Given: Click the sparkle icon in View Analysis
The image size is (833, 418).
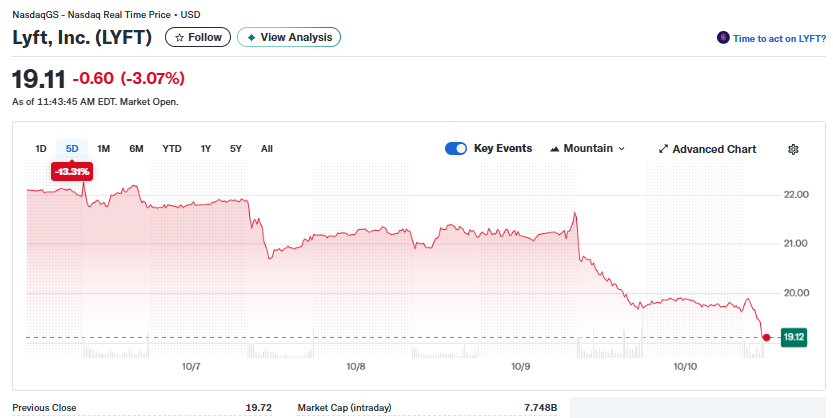Looking at the screenshot, I should pos(251,37).
